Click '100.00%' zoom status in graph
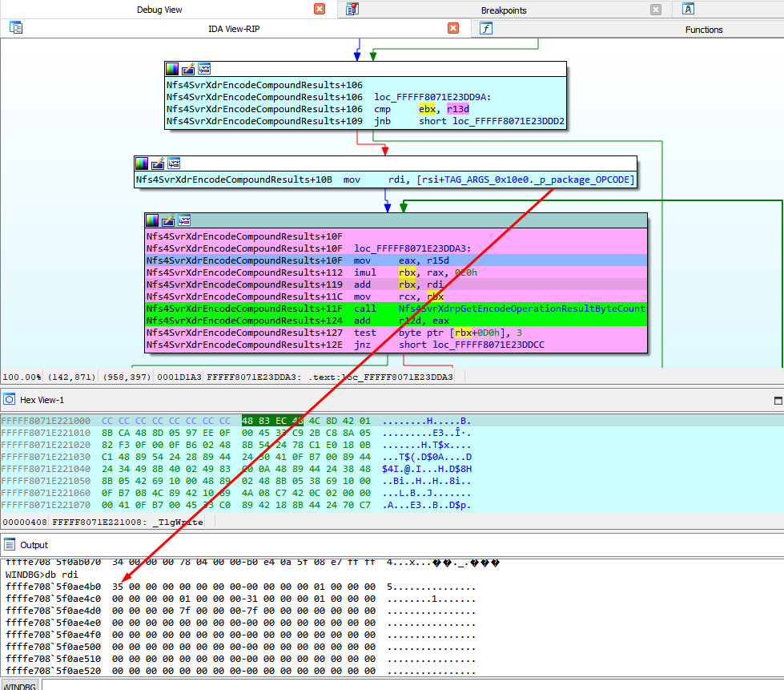Image resolution: width=784 pixels, height=690 pixels. [22, 377]
